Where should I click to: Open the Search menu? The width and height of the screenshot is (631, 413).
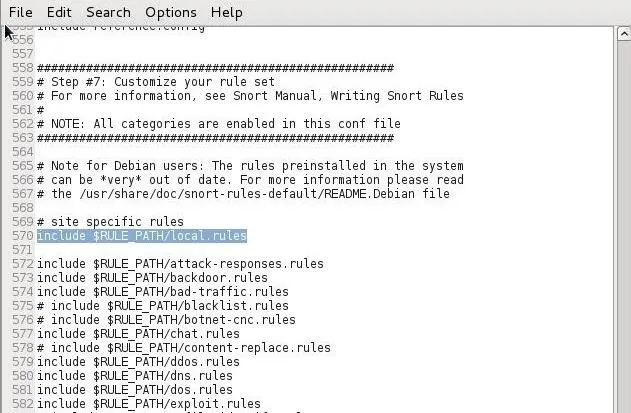click(x=108, y=12)
